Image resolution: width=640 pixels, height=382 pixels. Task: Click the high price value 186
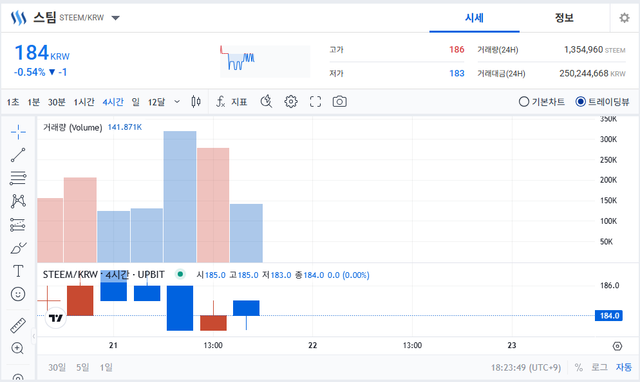click(457, 50)
